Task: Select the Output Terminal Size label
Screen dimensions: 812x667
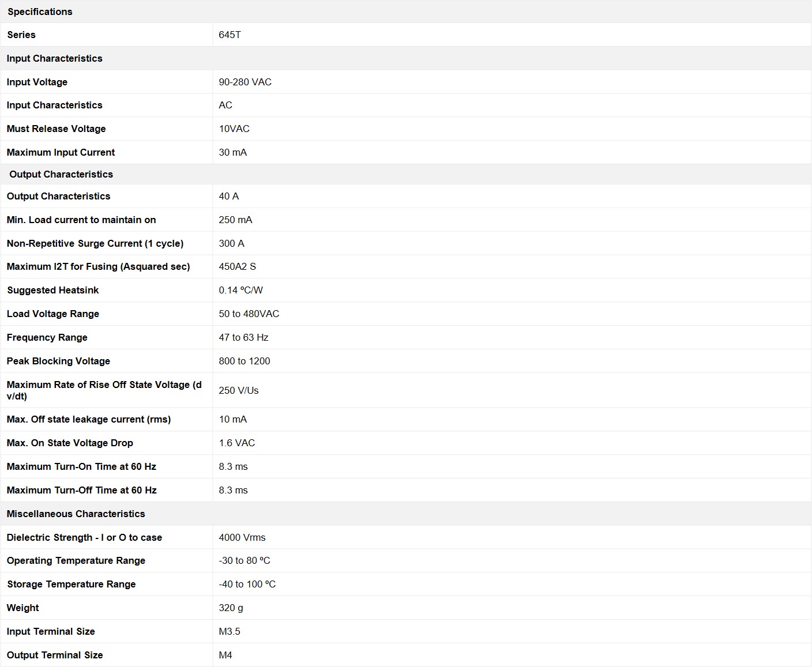Action: coord(55,655)
